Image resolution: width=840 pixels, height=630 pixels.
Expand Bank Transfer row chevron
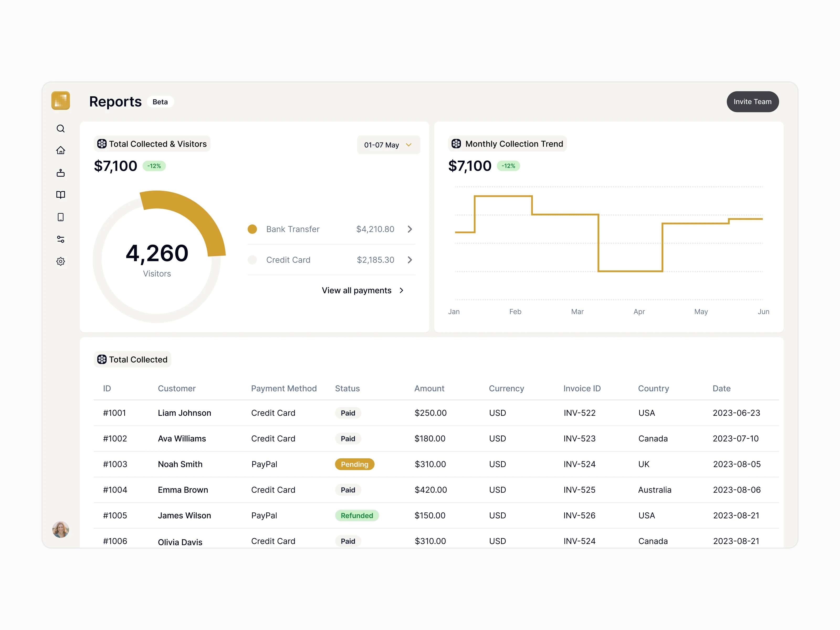410,229
